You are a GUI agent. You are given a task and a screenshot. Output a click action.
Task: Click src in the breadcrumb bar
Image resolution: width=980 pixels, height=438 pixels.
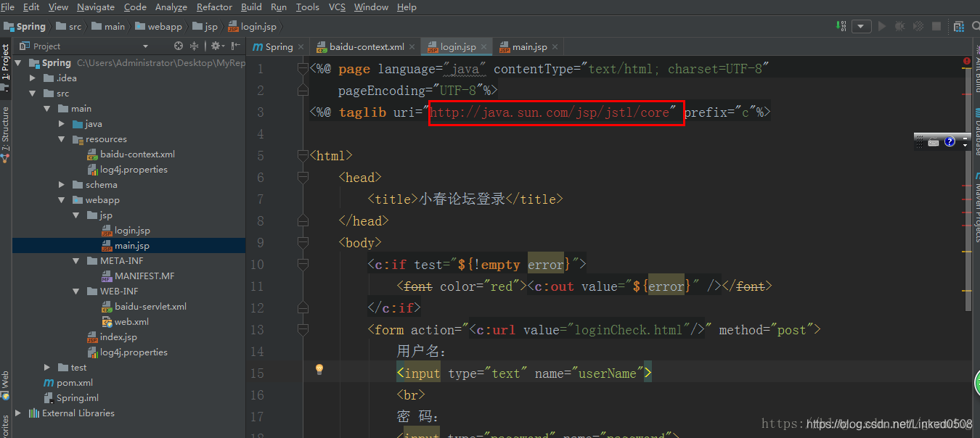click(70, 27)
